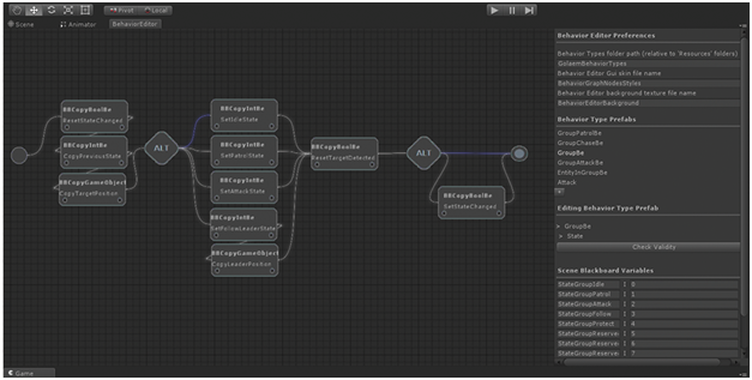Select the Move tool
Viewport: 752px width, 380px height.
tap(34, 10)
